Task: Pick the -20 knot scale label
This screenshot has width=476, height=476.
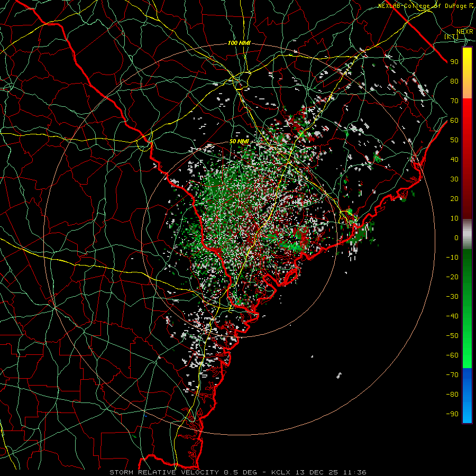Action: click(452, 277)
